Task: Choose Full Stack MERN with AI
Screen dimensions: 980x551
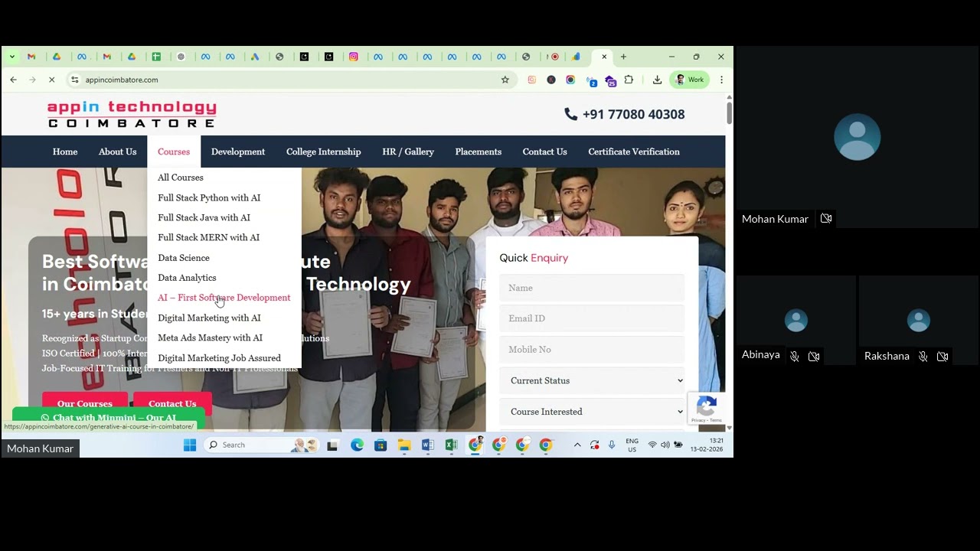Action: pyautogui.click(x=208, y=237)
